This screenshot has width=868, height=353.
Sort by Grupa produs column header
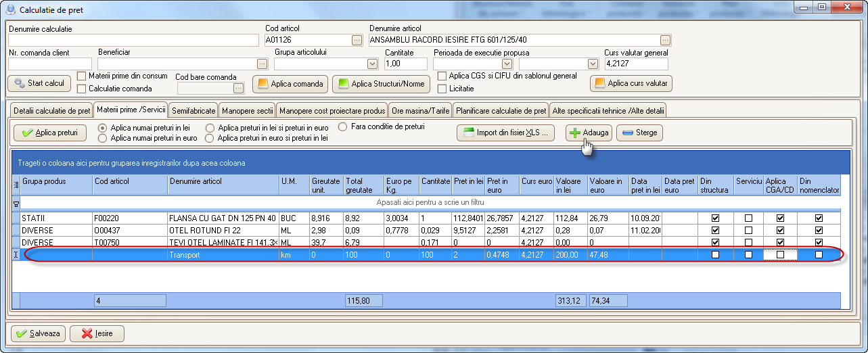56,185
